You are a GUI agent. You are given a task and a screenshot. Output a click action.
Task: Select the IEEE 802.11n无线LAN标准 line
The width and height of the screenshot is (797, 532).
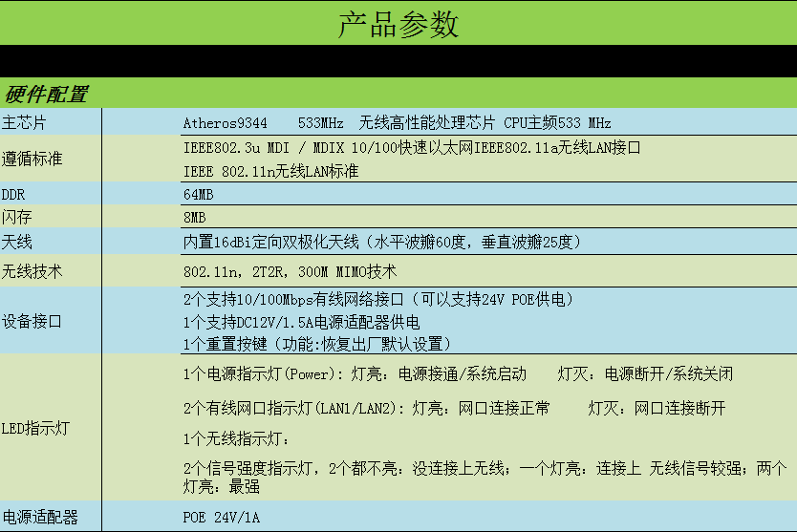coord(270,171)
